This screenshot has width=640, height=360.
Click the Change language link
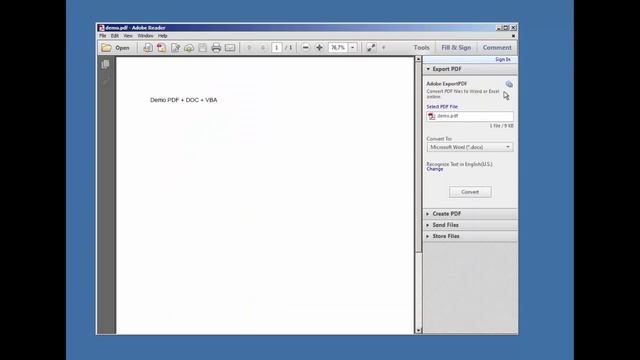pyautogui.click(x=435, y=169)
